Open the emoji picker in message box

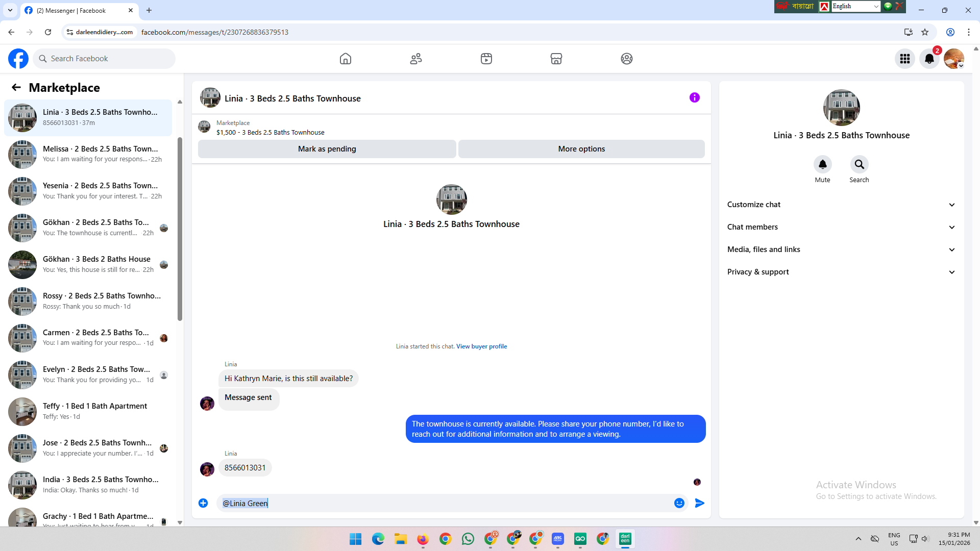pyautogui.click(x=679, y=503)
